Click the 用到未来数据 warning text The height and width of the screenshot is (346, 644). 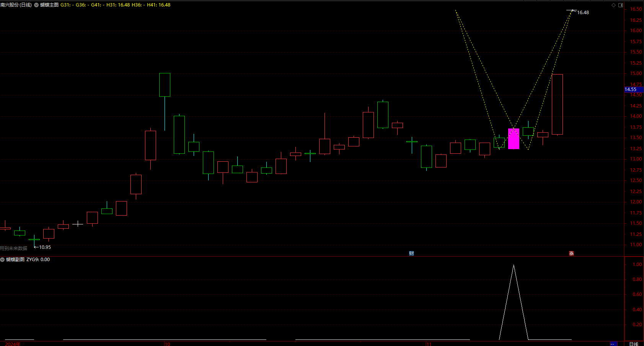pos(14,249)
